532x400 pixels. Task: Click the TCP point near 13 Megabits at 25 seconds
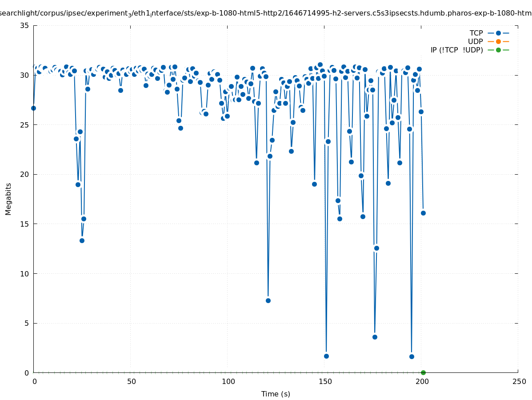pos(82,240)
